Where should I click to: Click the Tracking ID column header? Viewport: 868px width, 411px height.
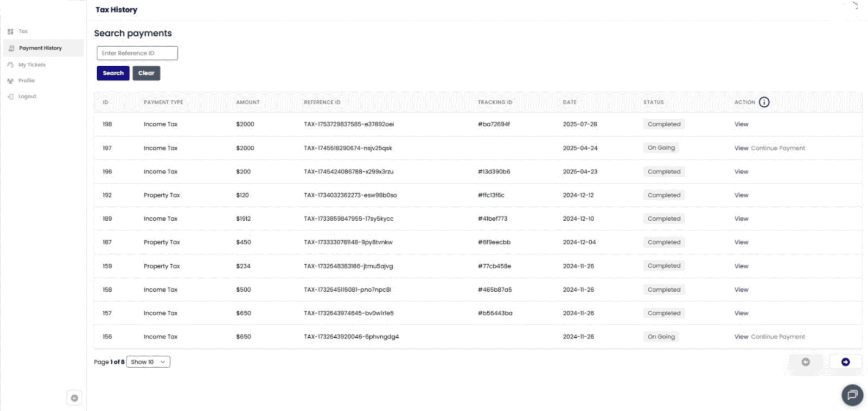point(495,102)
